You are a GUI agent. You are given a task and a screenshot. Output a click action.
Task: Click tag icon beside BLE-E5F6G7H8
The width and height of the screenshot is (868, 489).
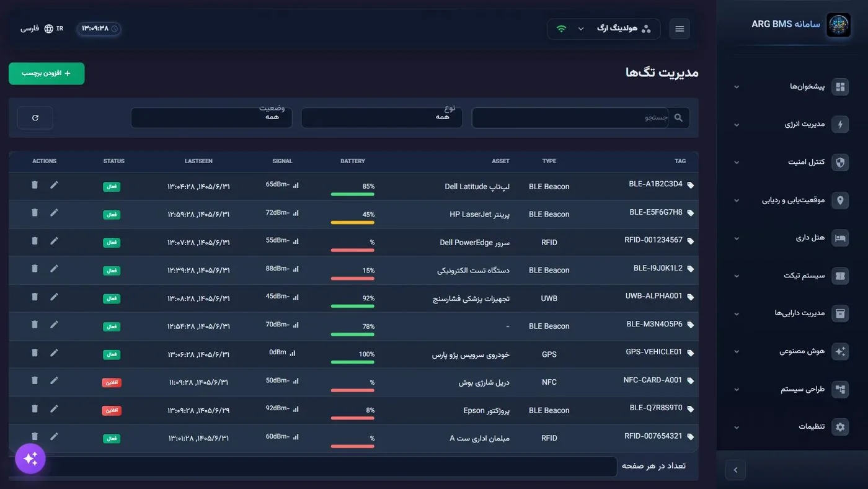690,213
